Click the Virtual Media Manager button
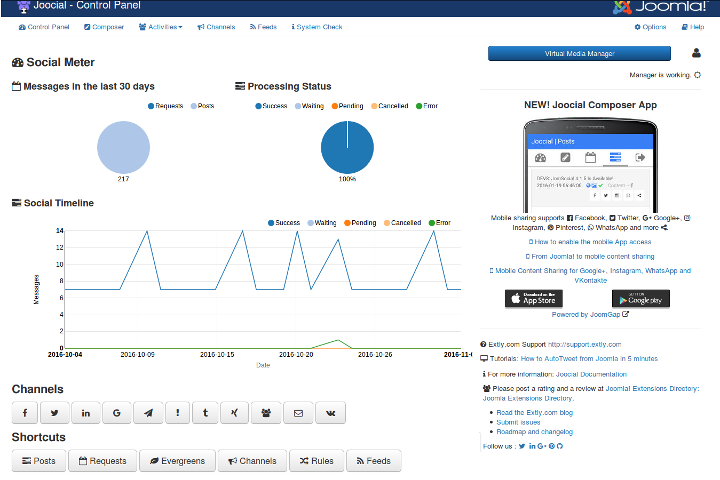Screen dimensions: 720x480 pyautogui.click(x=579, y=53)
